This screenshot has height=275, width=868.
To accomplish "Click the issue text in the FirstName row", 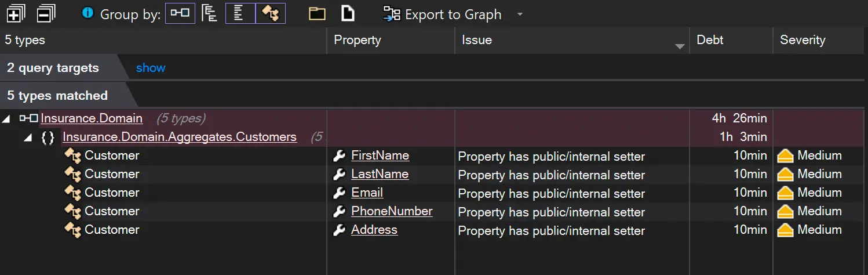I will point(552,157).
